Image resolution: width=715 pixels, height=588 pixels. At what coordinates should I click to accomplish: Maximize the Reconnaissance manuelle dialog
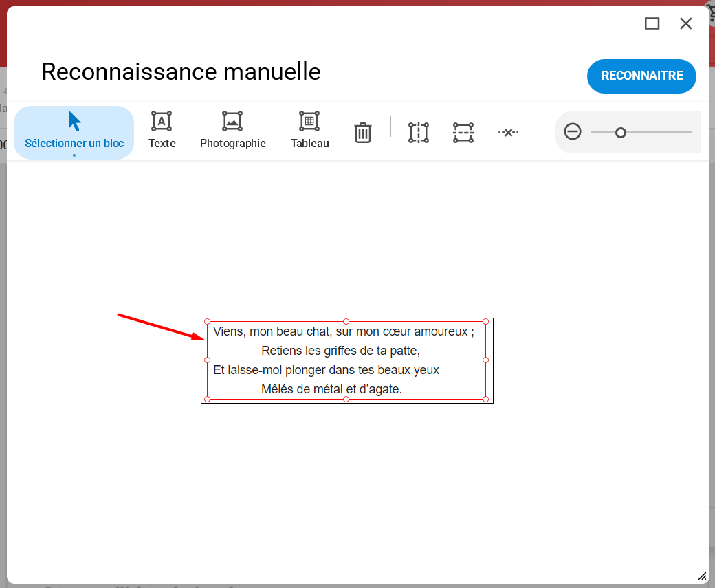coord(652,23)
